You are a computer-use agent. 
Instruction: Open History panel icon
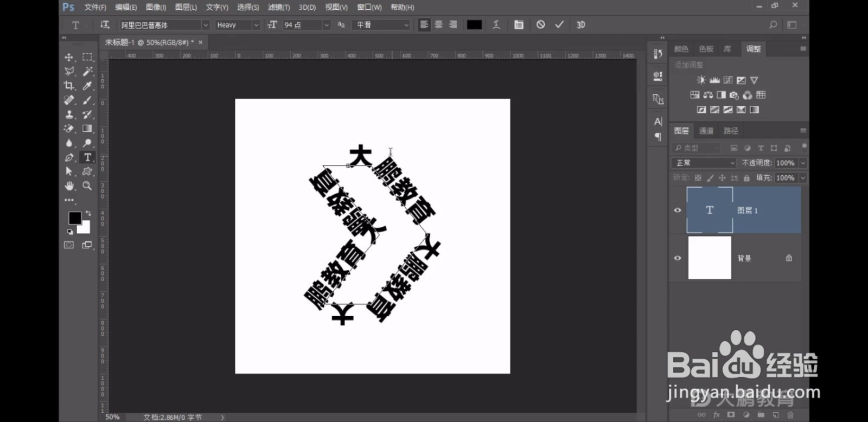[x=658, y=54]
